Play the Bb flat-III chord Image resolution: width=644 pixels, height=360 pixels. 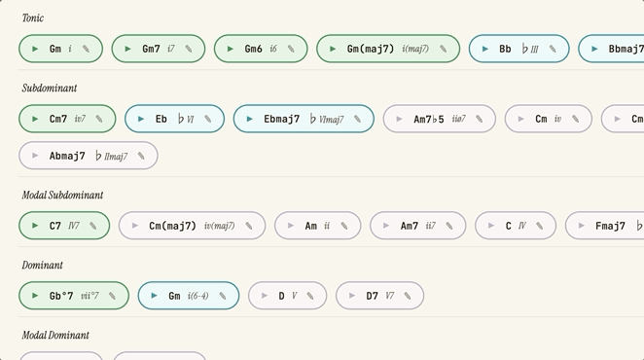coord(485,49)
